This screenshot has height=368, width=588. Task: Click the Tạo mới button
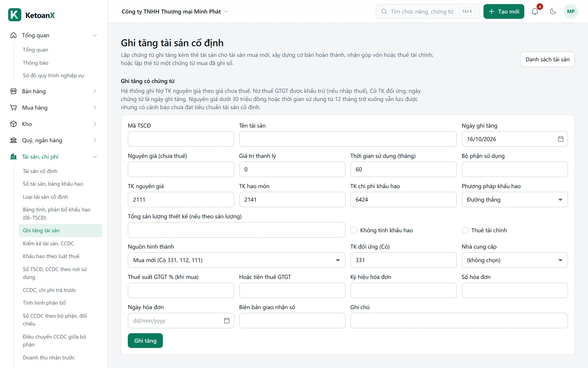tap(504, 11)
